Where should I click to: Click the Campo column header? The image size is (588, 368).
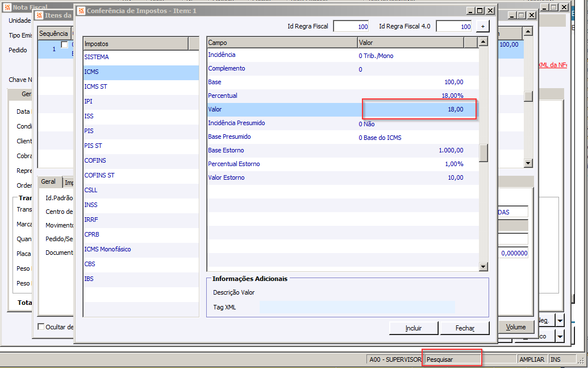pyautogui.click(x=282, y=43)
